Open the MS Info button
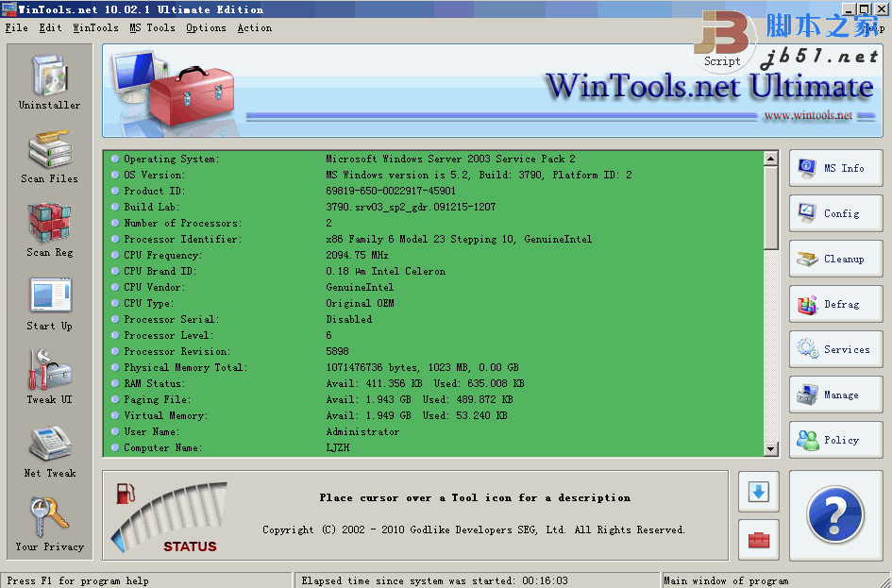 coord(835,168)
